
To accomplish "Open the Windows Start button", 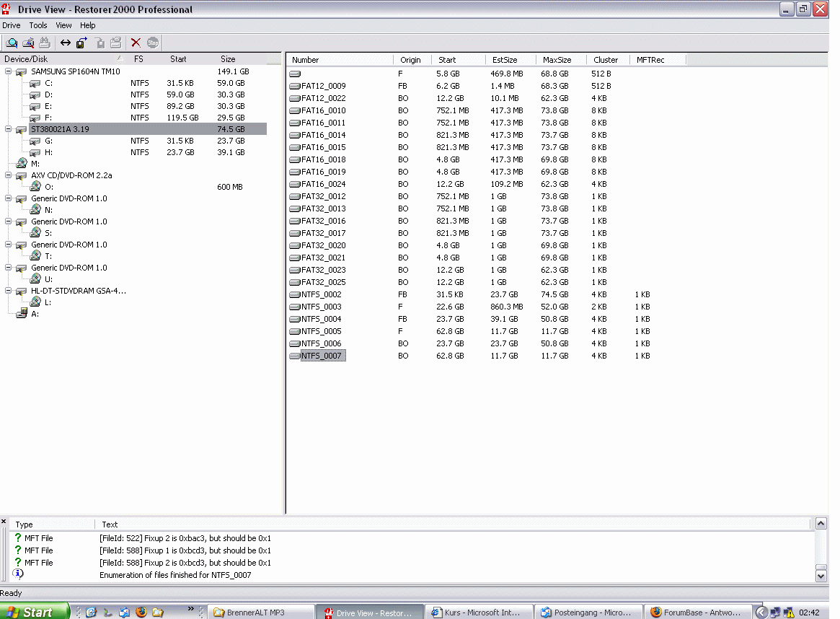I will [35, 612].
